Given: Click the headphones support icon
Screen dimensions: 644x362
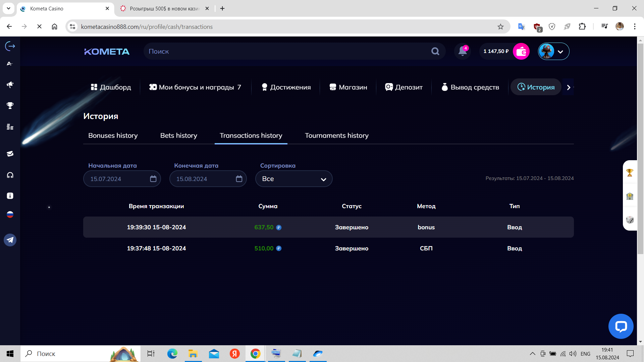Looking at the screenshot, I should pyautogui.click(x=10, y=175).
